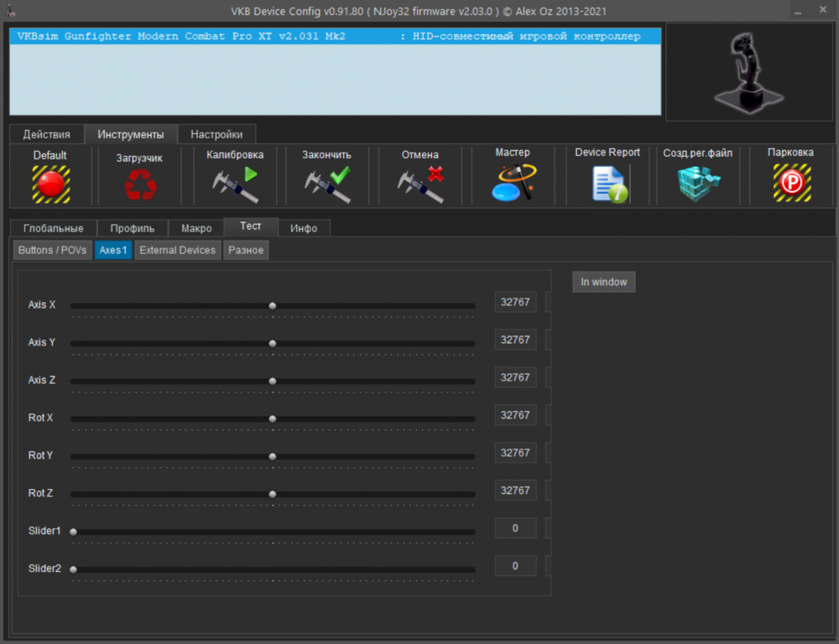839x644 pixels.
Task: Click the In window button
Action: coord(603,281)
